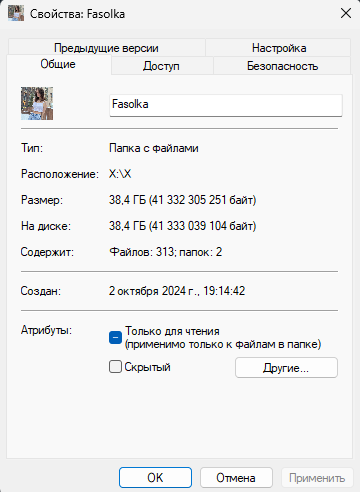Viewport: 360px width, 492px height.
Task: Click the Применить button
Action: (x=317, y=478)
